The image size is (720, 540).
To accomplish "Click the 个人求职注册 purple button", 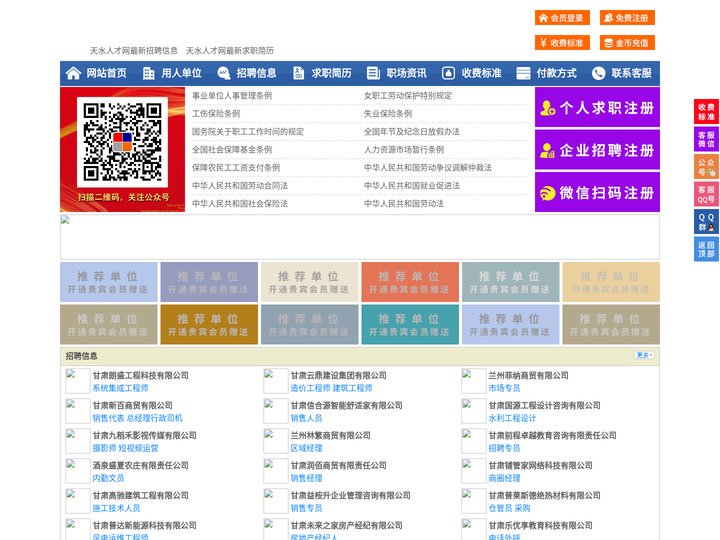I will [597, 107].
